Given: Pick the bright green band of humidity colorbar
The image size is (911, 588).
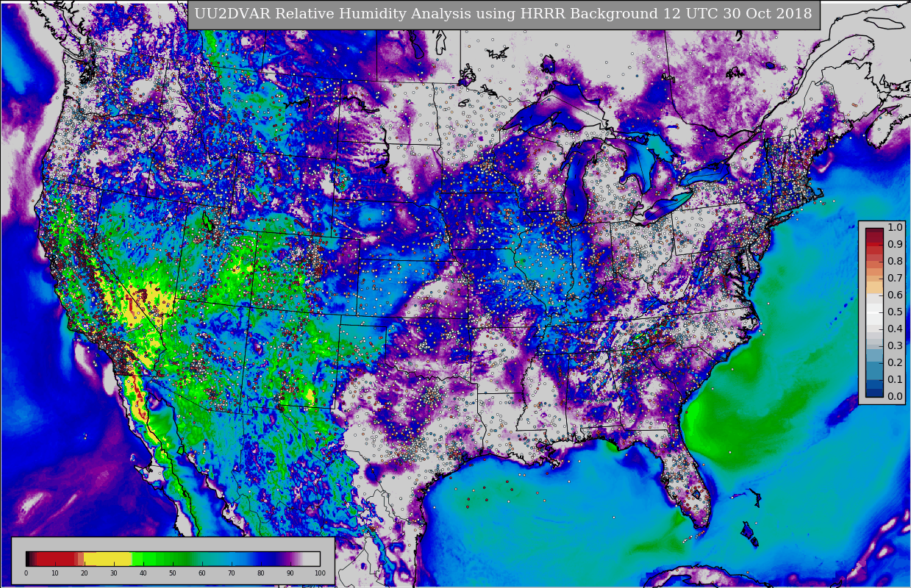Looking at the screenshot, I should pos(143,559).
